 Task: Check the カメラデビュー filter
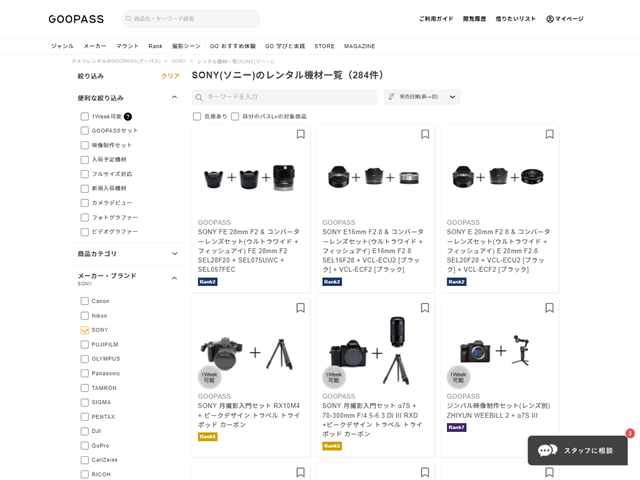pos(84,203)
